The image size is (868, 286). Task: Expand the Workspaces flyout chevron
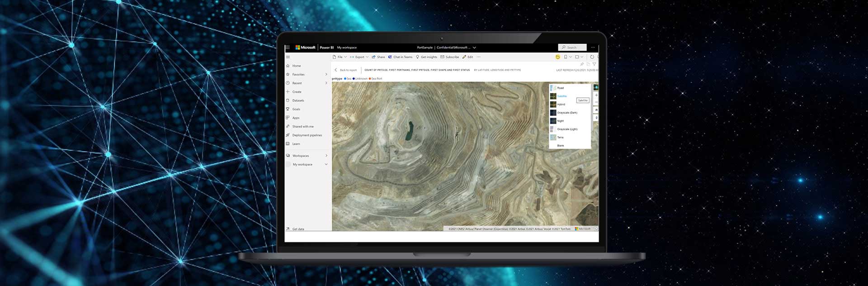pyautogui.click(x=326, y=155)
